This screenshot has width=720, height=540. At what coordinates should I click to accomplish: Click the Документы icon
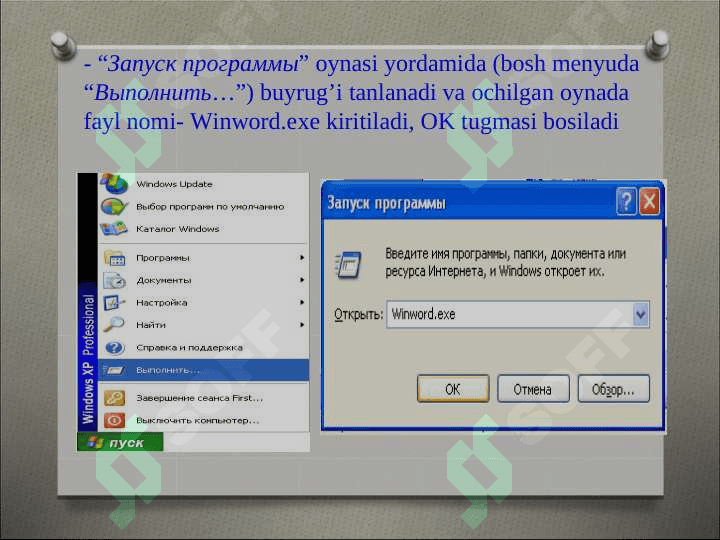point(114,280)
